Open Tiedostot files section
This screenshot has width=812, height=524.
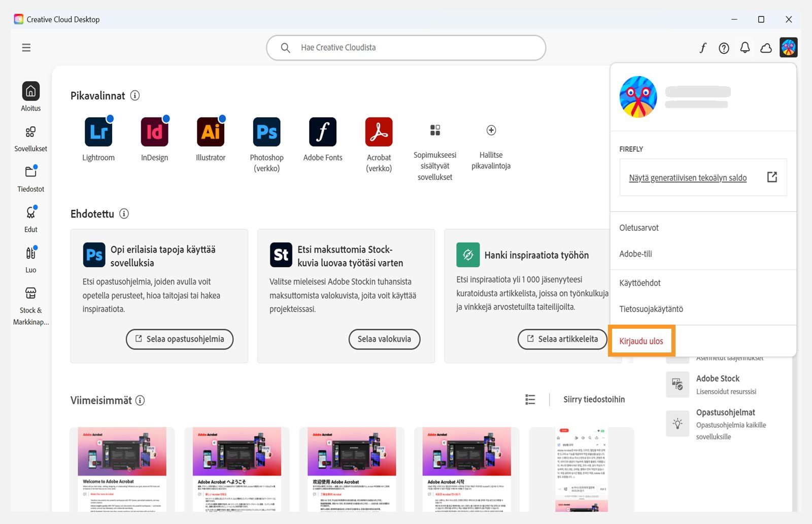(30, 179)
